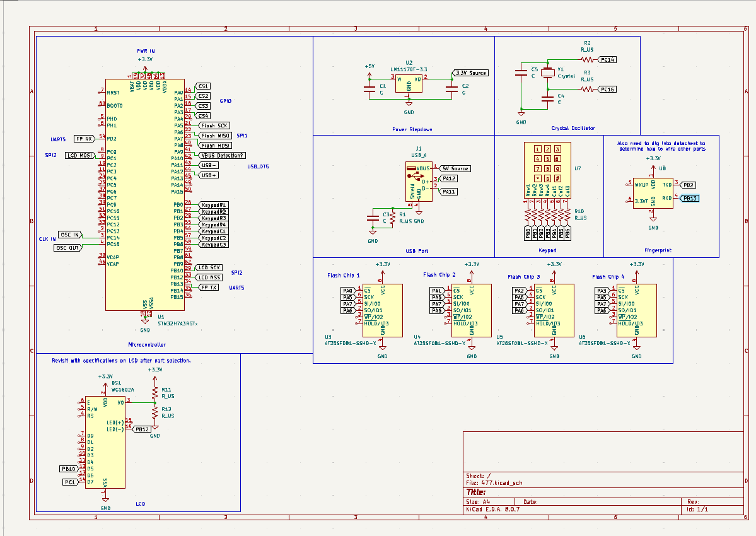The width and height of the screenshot is (756, 536).
Task: Click the WC1602A LCD component symbol
Action: 105,441
